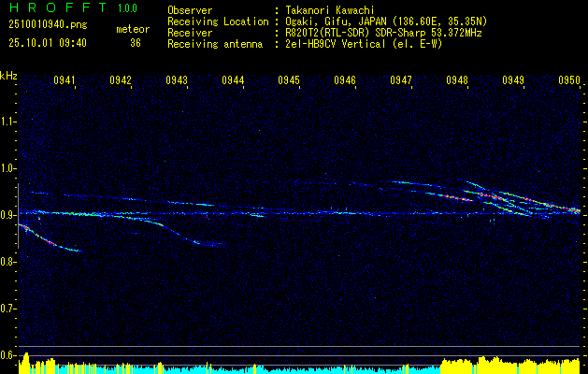Click the 0942 time marker
This screenshot has width=588, height=374.
pyautogui.click(x=121, y=79)
